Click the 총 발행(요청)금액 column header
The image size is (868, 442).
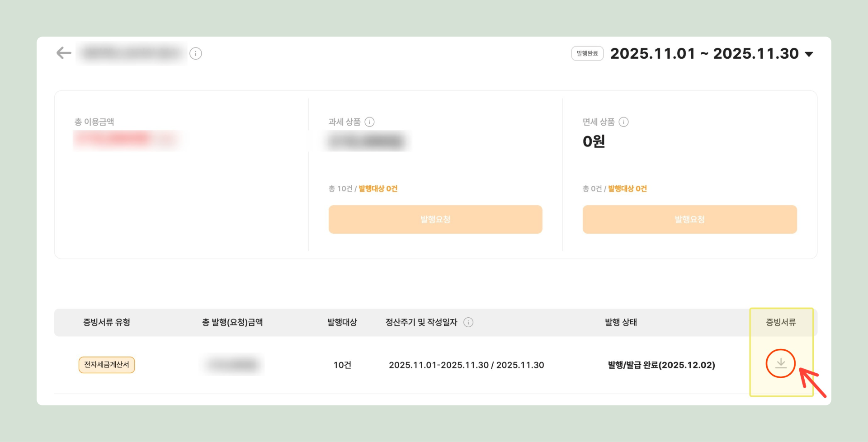(x=232, y=322)
